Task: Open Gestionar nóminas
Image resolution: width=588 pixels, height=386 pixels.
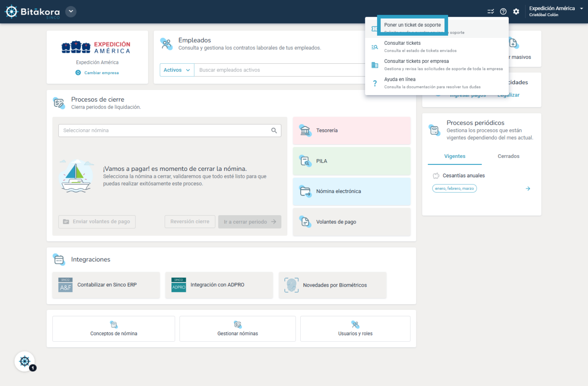Action: (x=238, y=328)
